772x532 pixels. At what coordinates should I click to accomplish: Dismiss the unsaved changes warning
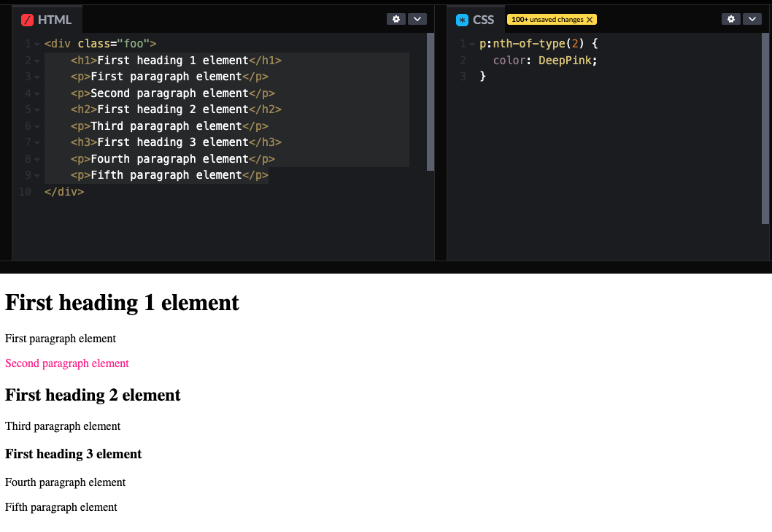pos(590,18)
